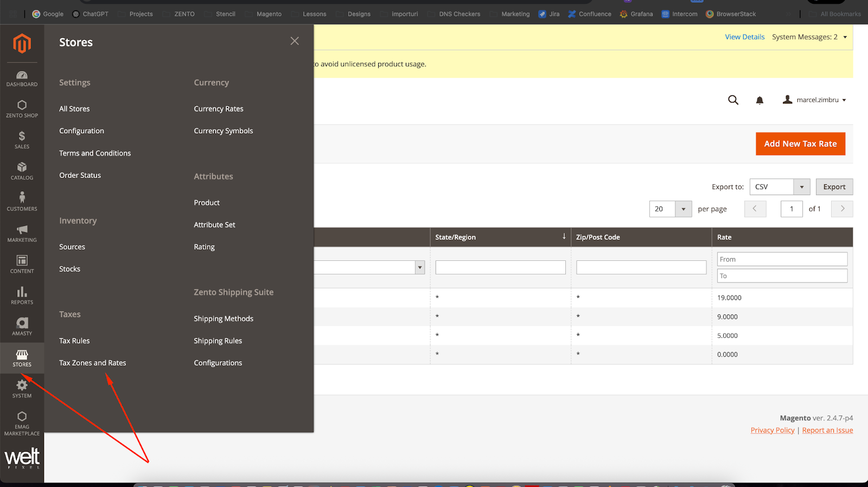Open Configuration in Stores menu
This screenshot has height=487, width=868.
(81, 131)
